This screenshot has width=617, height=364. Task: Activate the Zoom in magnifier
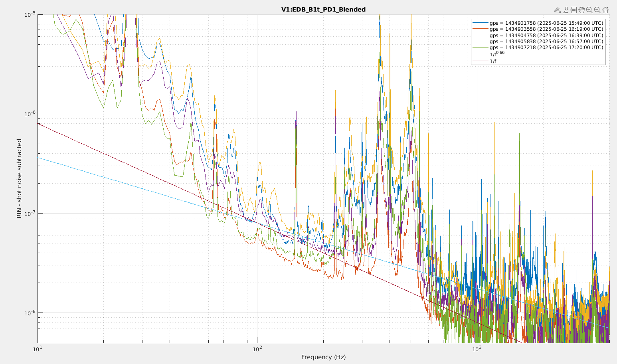tap(589, 10)
